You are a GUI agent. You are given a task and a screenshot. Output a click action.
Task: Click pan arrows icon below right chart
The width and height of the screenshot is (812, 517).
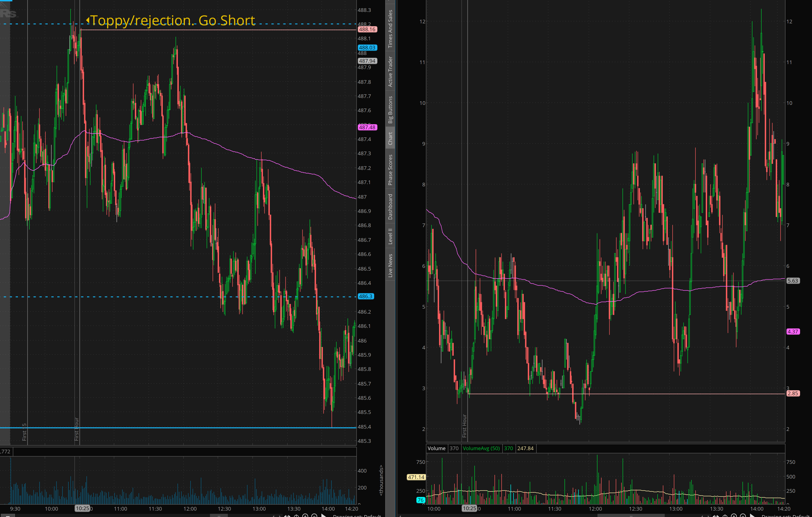click(x=716, y=516)
